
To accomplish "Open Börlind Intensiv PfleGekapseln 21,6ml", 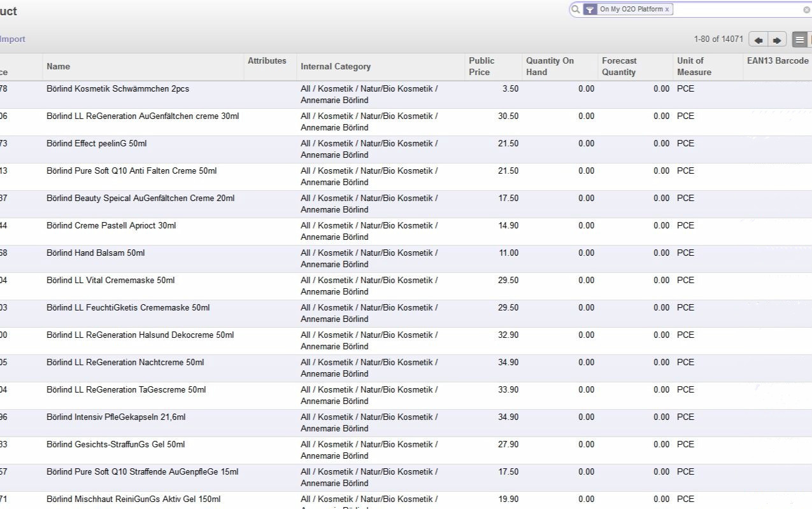I will click(x=116, y=417).
